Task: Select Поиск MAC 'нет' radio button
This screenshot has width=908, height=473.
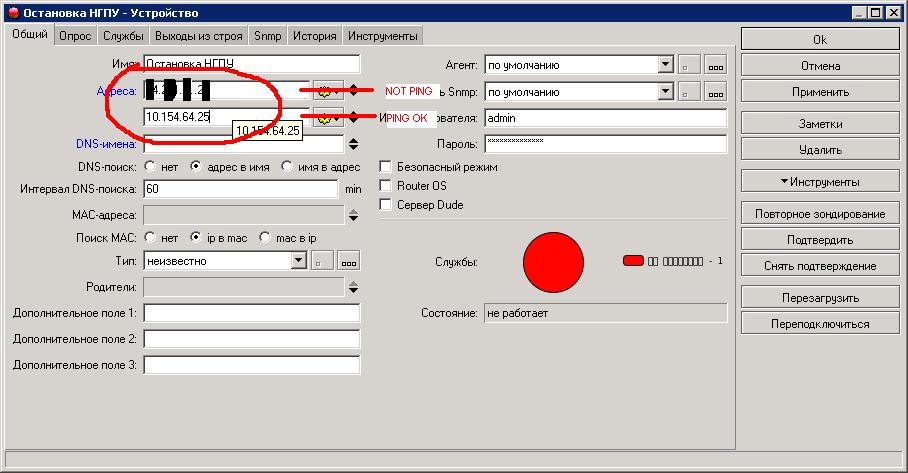Action: coord(150,237)
